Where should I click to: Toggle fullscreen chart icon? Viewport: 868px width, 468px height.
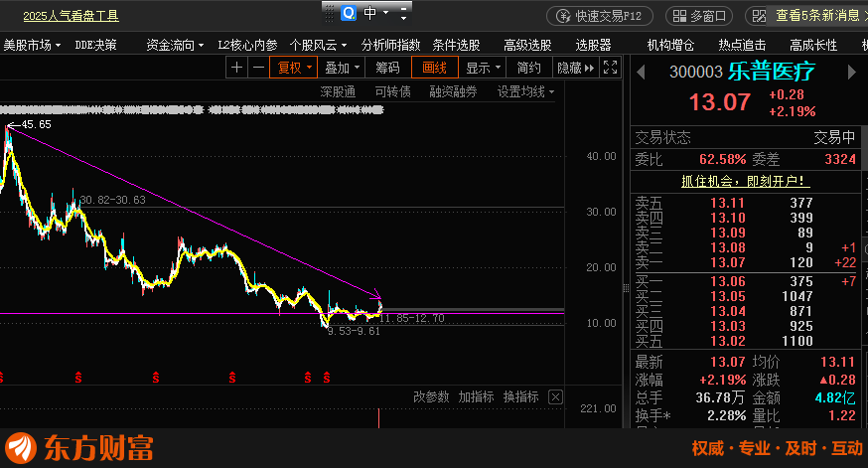click(610, 68)
